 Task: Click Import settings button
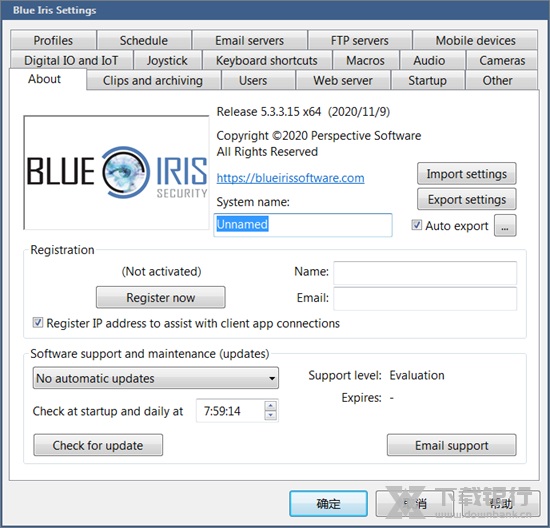click(x=467, y=174)
